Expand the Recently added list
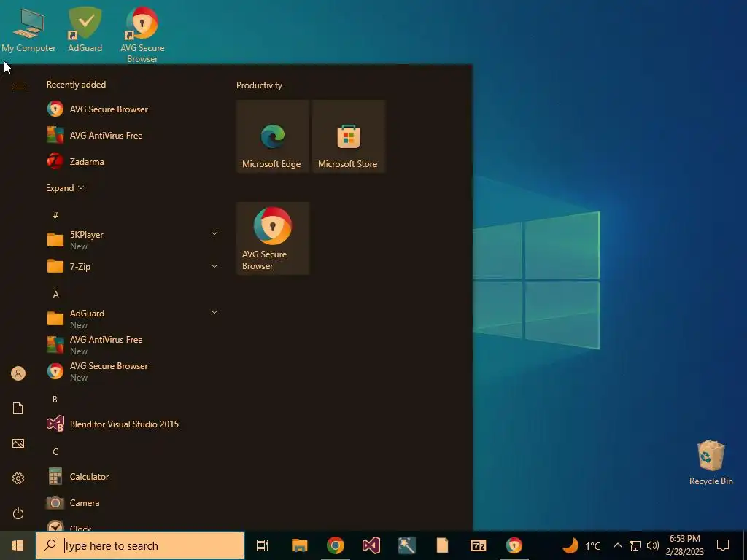This screenshot has width=747, height=560. 65,188
